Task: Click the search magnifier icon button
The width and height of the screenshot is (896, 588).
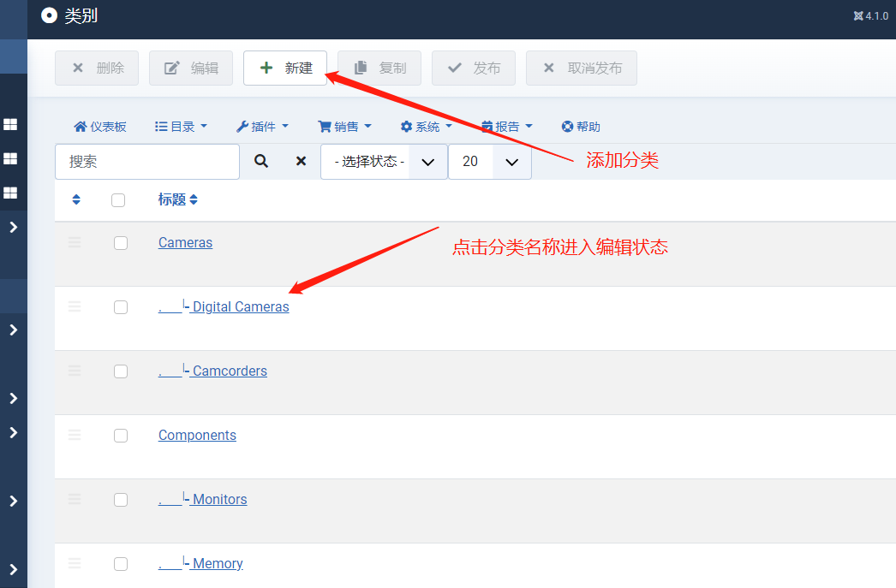Action: coord(261,161)
